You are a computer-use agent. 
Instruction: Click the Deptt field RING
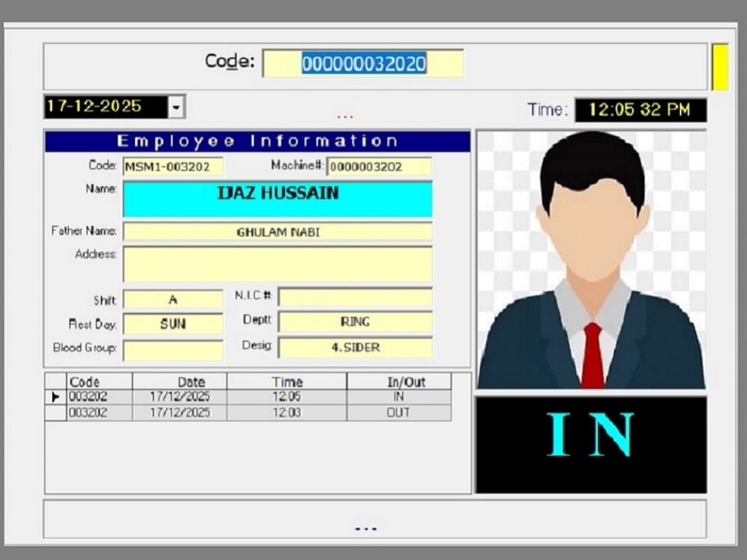(356, 322)
